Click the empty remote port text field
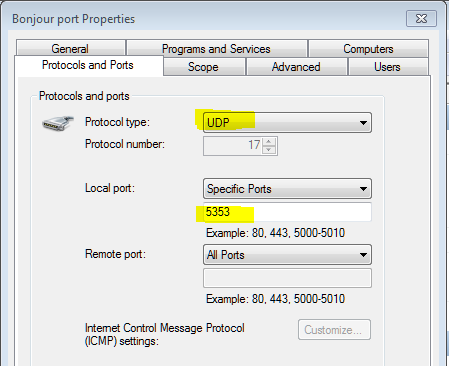Screen dimensions: 449x366 click(287, 278)
